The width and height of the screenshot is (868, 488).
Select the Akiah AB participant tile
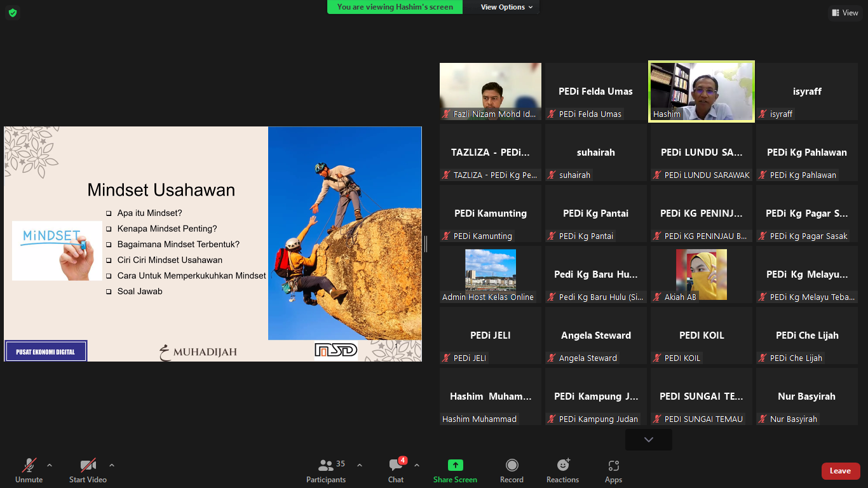click(701, 274)
